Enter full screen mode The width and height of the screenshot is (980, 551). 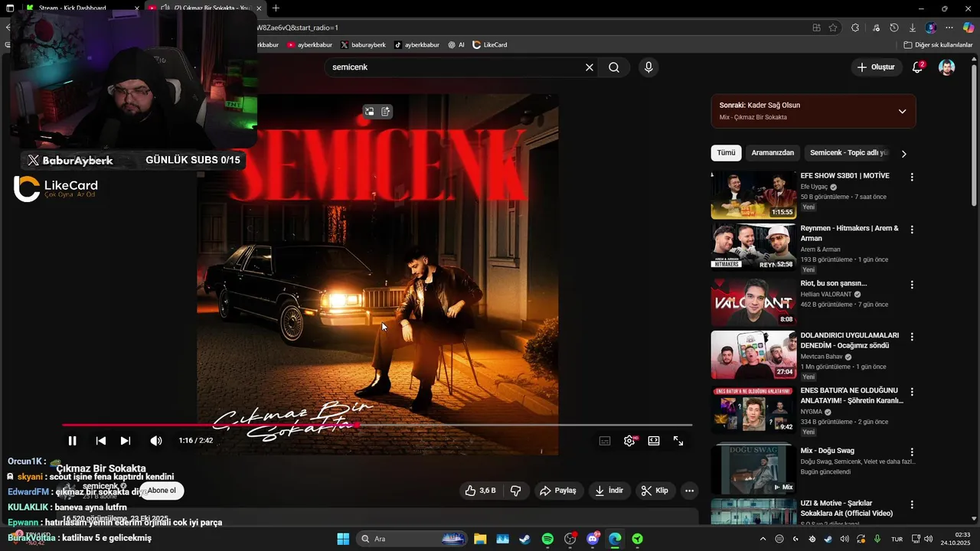[678, 441]
